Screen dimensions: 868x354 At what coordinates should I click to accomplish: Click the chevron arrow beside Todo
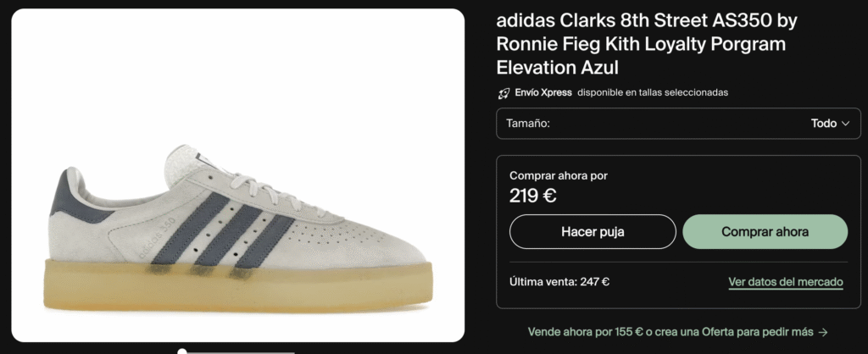click(x=845, y=124)
